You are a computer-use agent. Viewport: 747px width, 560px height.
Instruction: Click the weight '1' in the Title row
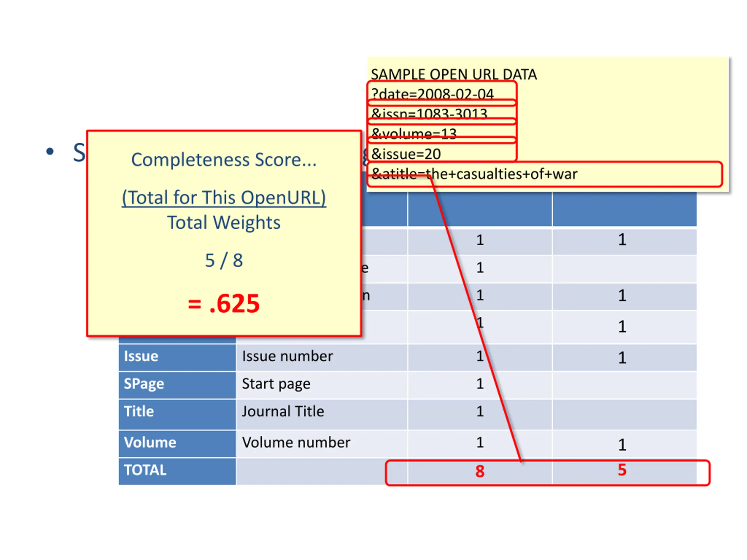pyautogui.click(x=480, y=412)
